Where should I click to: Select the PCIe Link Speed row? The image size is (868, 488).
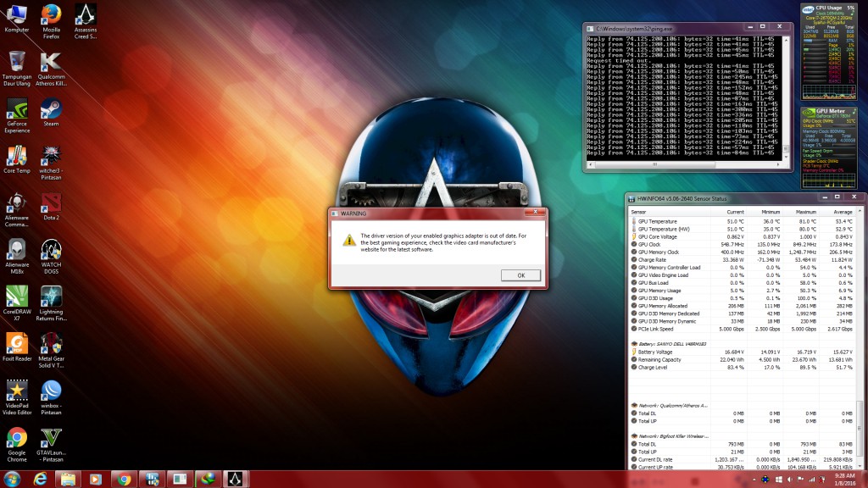tap(742, 330)
